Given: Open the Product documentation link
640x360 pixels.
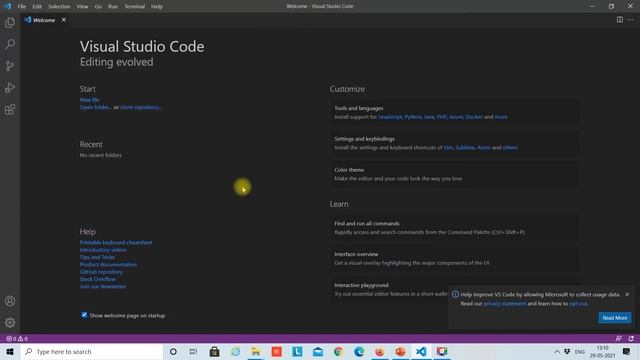Looking at the screenshot, I should [x=108, y=264].
